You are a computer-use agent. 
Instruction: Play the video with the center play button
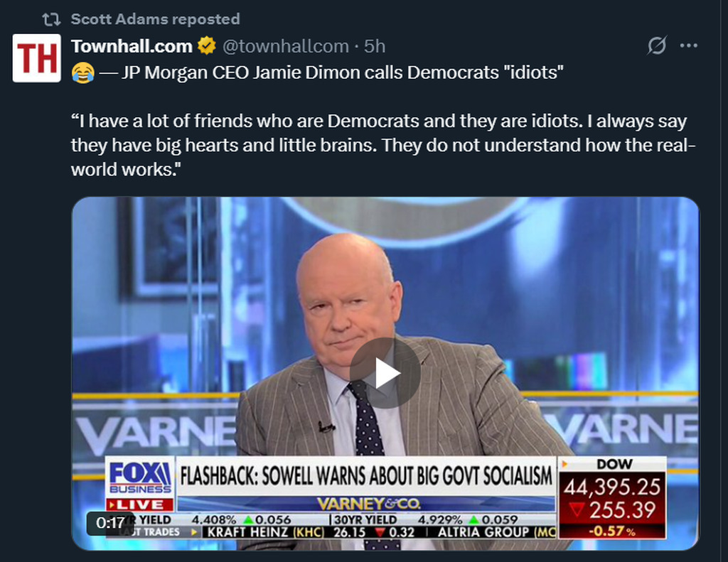385,373
